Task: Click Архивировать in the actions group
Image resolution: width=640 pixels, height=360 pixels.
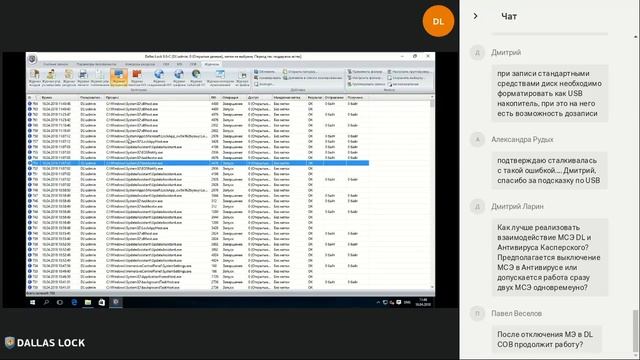Action: tap(267, 78)
